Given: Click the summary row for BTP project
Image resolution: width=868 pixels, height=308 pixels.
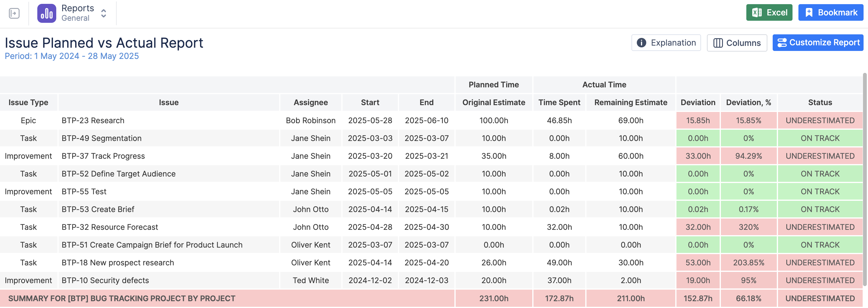Looking at the screenshot, I should click(x=122, y=299).
